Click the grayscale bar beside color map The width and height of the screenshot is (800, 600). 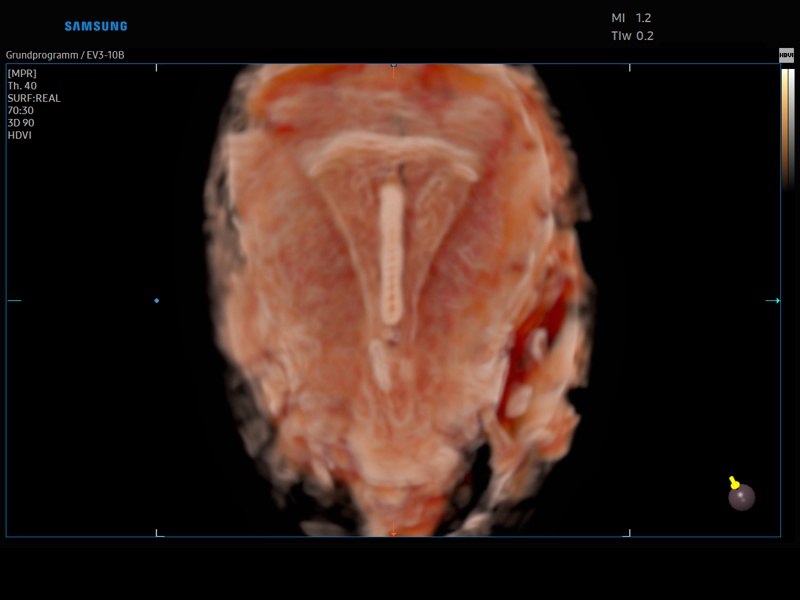[x=791, y=125]
